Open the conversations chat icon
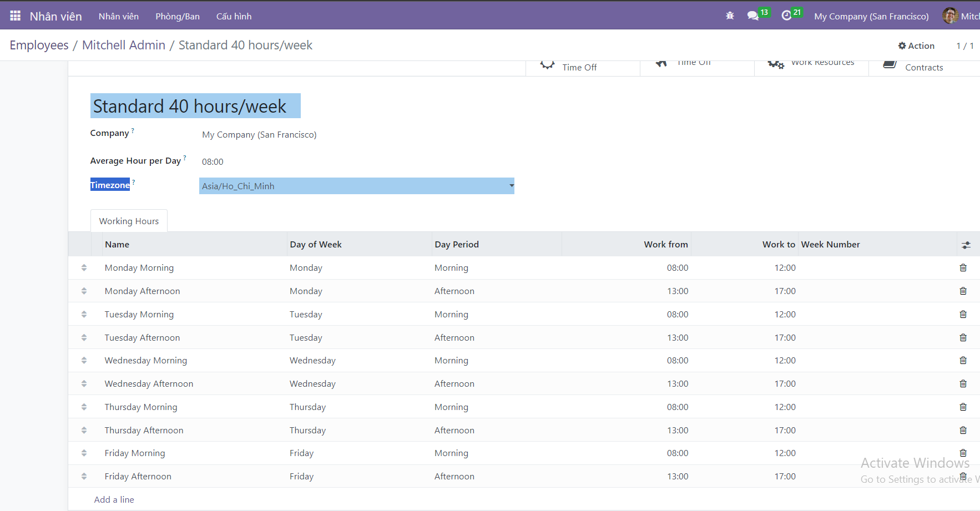 (x=753, y=16)
